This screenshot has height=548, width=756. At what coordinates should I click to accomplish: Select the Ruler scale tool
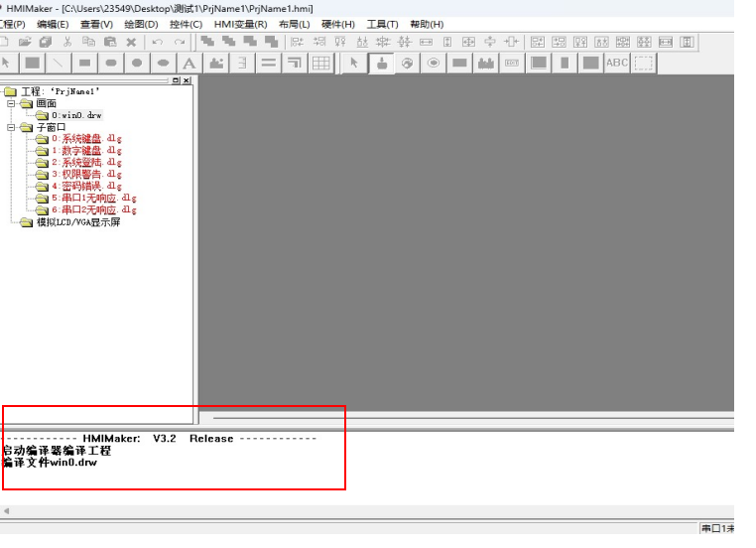(x=242, y=63)
